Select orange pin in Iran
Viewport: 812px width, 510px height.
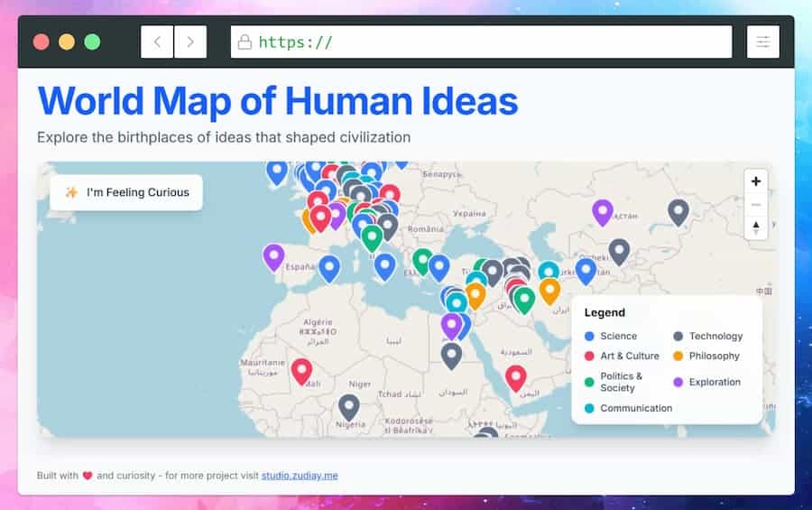[549, 291]
